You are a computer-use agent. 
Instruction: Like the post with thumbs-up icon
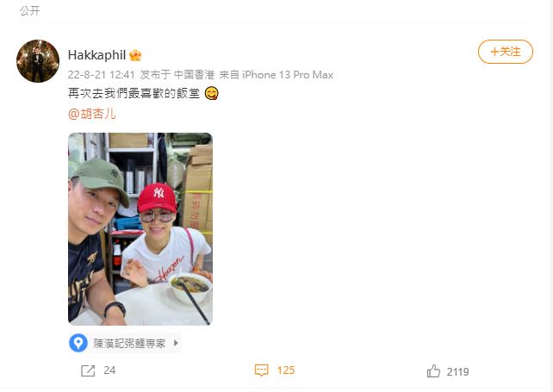tap(433, 371)
